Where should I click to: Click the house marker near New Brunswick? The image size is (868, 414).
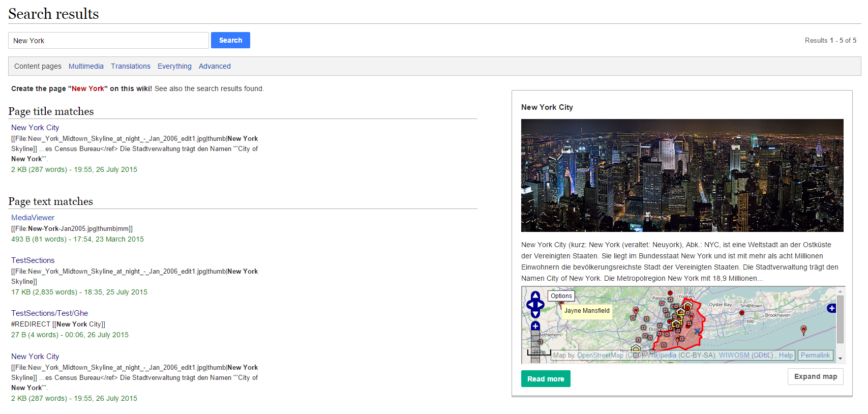click(x=636, y=349)
